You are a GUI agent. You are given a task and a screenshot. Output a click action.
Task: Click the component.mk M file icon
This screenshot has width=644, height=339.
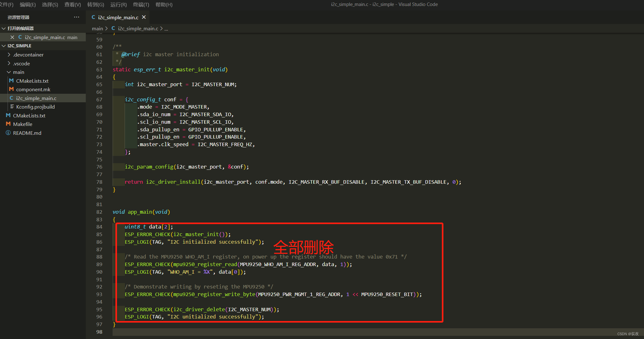pyautogui.click(x=11, y=89)
